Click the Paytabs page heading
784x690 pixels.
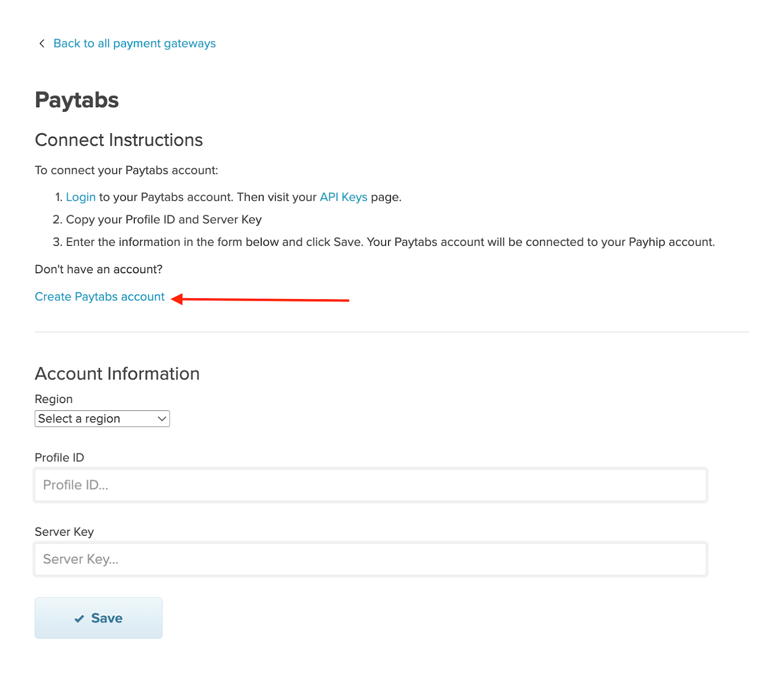[77, 100]
